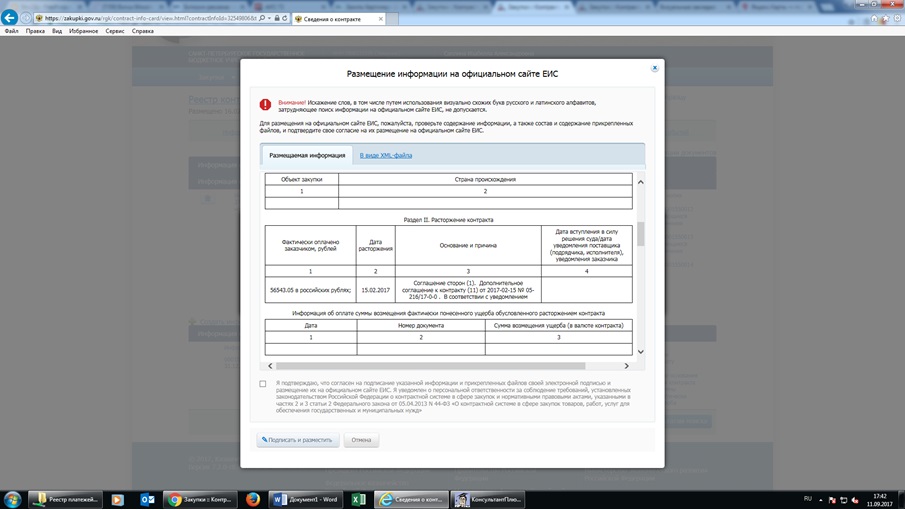The width and height of the screenshot is (905, 510).
Task: Refresh the page with the reload icon
Action: pyautogui.click(x=285, y=18)
